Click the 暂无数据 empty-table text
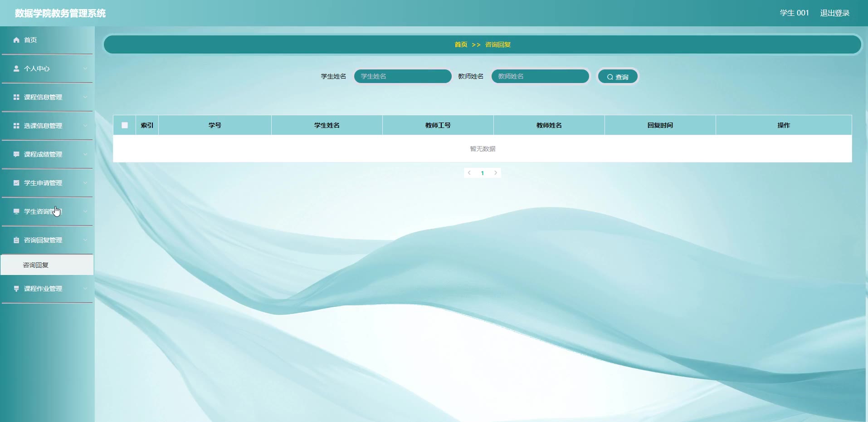This screenshot has height=422, width=868. click(483, 149)
